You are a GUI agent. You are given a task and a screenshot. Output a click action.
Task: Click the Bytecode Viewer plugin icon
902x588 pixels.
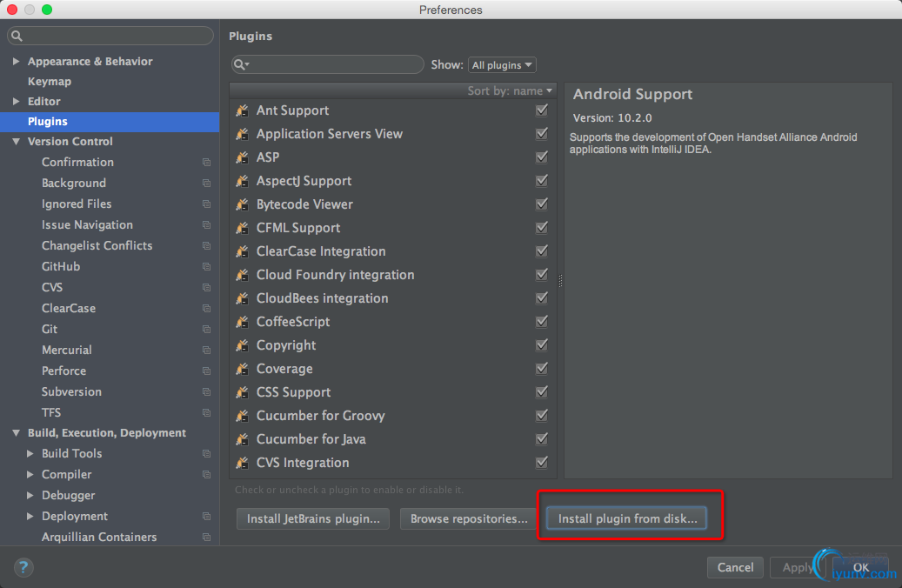[x=242, y=204]
